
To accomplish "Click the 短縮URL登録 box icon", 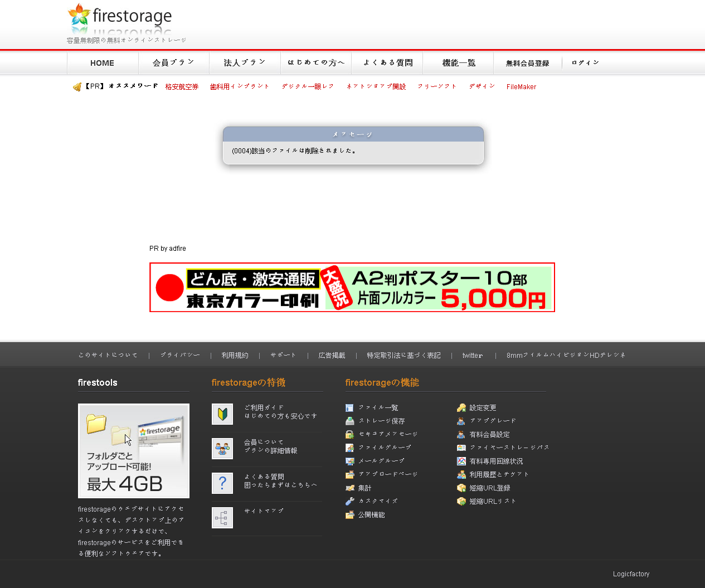I will (461, 488).
